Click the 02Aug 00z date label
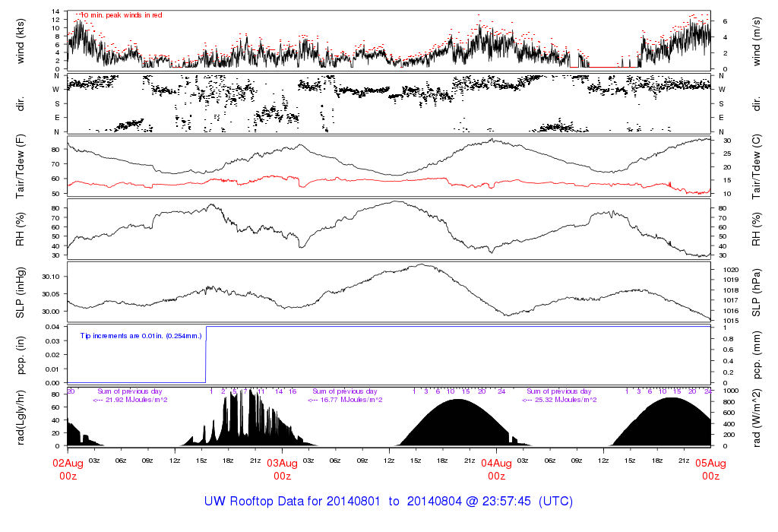778x532 pixels. coord(68,469)
